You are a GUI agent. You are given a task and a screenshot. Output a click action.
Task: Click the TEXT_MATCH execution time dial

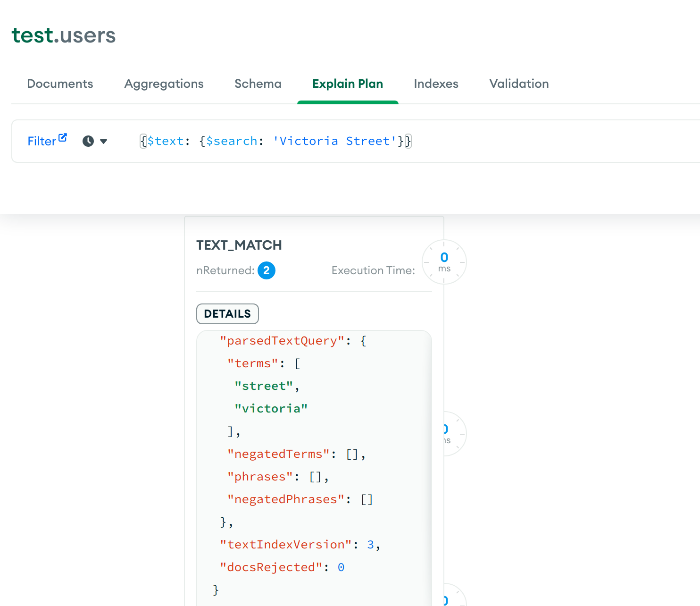[444, 262]
